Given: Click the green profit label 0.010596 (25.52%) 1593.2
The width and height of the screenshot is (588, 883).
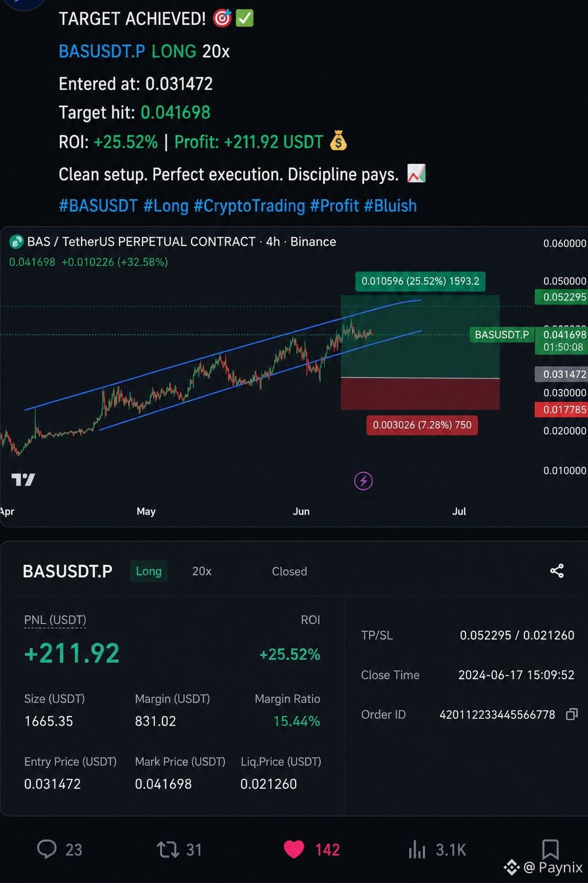Looking at the screenshot, I should coord(420,281).
